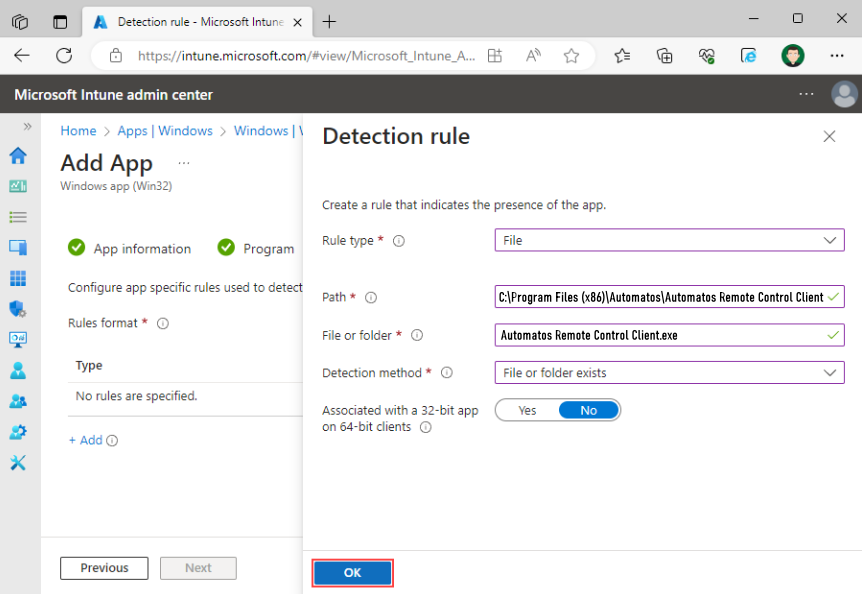
Task: Click the Rules format info icon
Action: (x=163, y=324)
